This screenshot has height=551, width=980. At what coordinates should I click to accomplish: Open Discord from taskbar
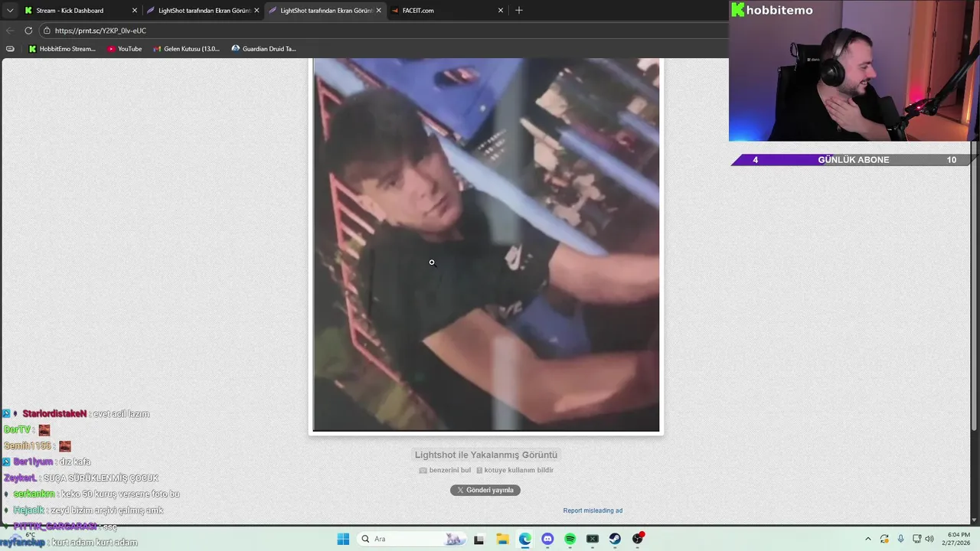pyautogui.click(x=547, y=539)
